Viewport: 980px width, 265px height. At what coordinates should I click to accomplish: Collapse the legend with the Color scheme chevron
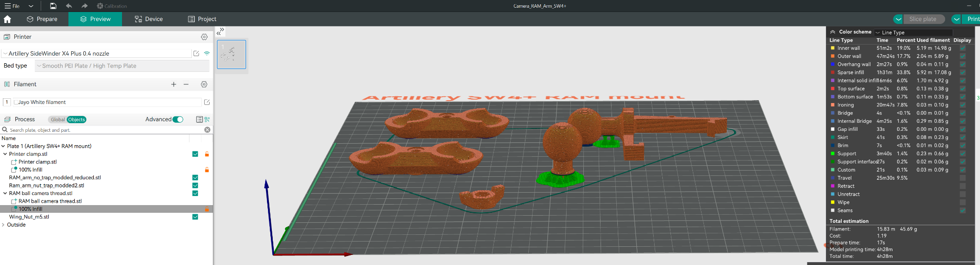click(x=833, y=32)
